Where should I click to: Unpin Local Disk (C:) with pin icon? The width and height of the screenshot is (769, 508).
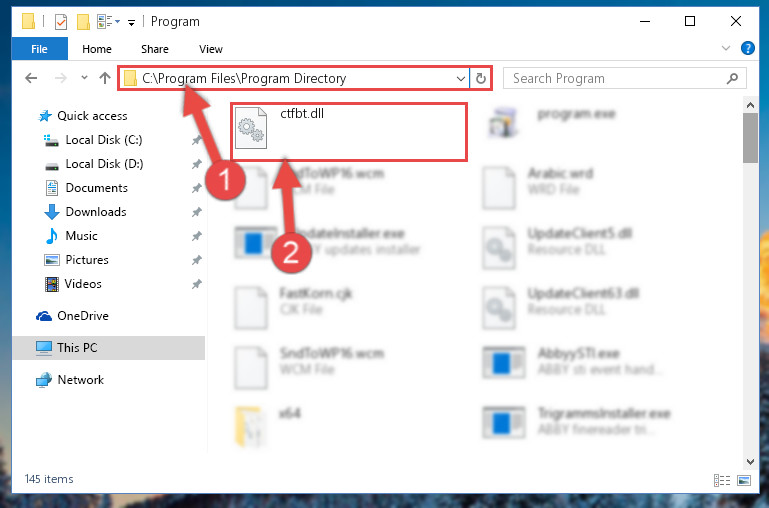tap(197, 140)
